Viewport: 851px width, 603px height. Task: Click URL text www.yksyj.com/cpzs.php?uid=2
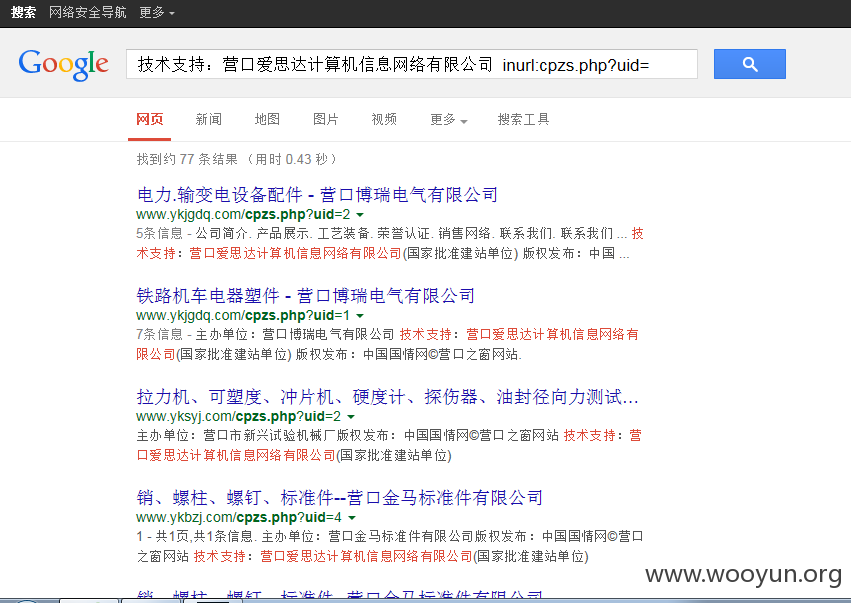click(x=238, y=416)
